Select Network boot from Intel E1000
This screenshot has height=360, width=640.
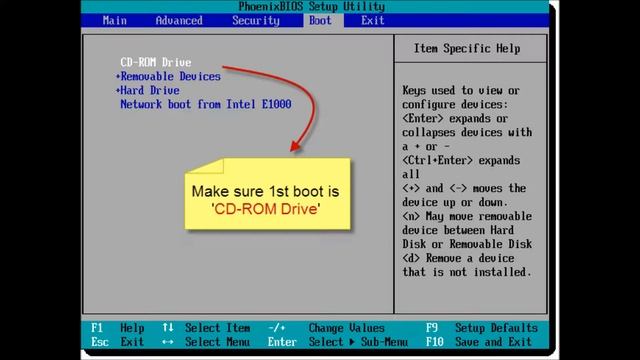[206, 104]
